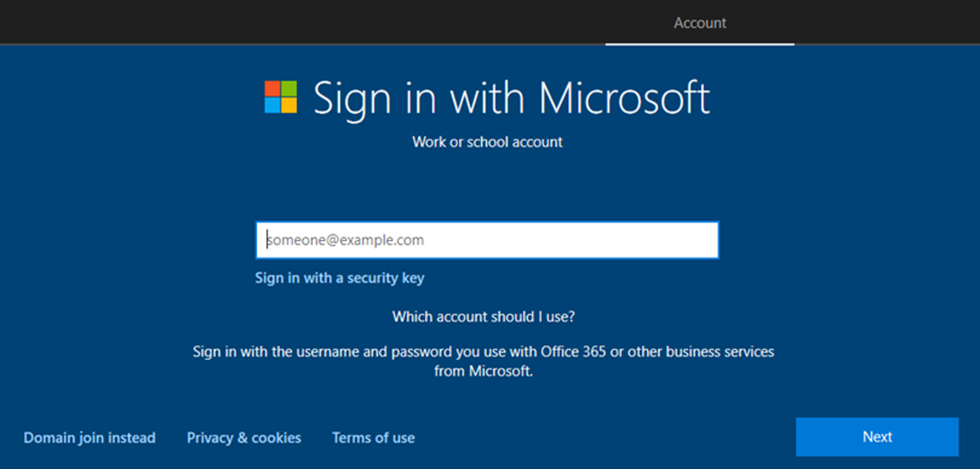Place cursor at the email field's blinking caret
Image resolution: width=980 pixels, height=469 pixels.
[x=267, y=240]
